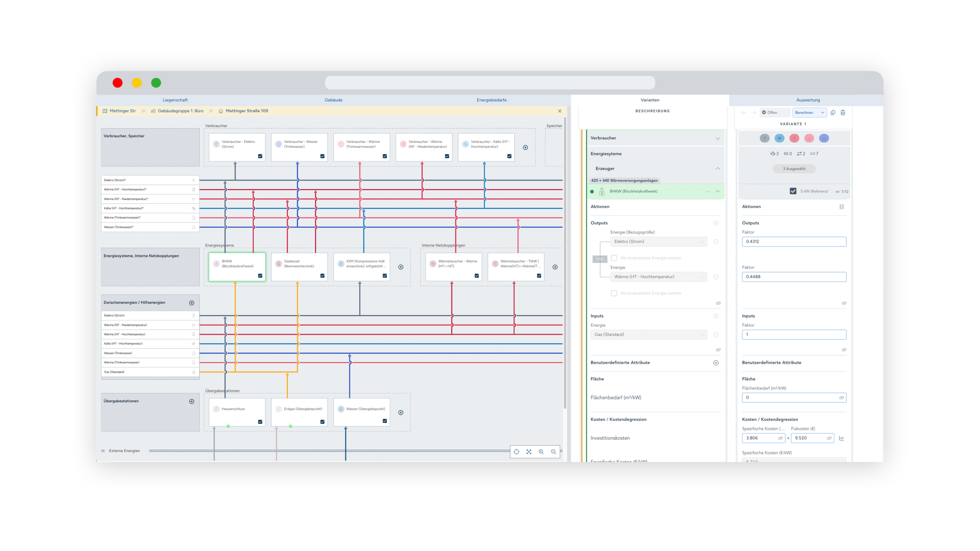980x551 pixels.
Task: Open the Aktionen grid icon in Variante panel
Action: [x=841, y=207]
